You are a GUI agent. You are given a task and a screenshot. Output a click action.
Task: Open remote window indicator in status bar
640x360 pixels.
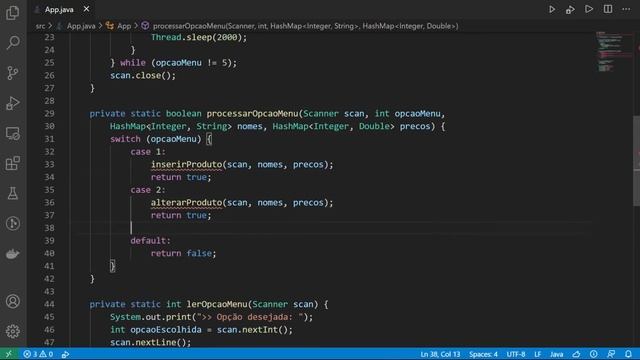[9, 354]
